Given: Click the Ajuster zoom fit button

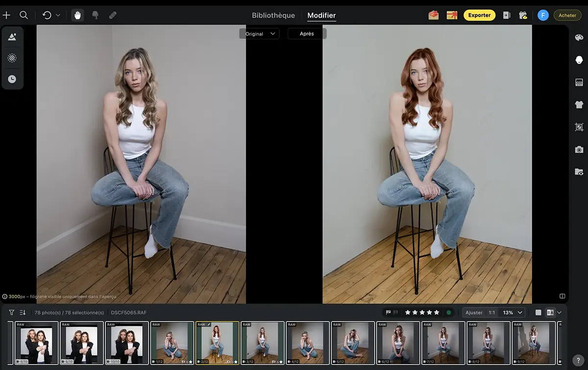Looking at the screenshot, I should (474, 312).
